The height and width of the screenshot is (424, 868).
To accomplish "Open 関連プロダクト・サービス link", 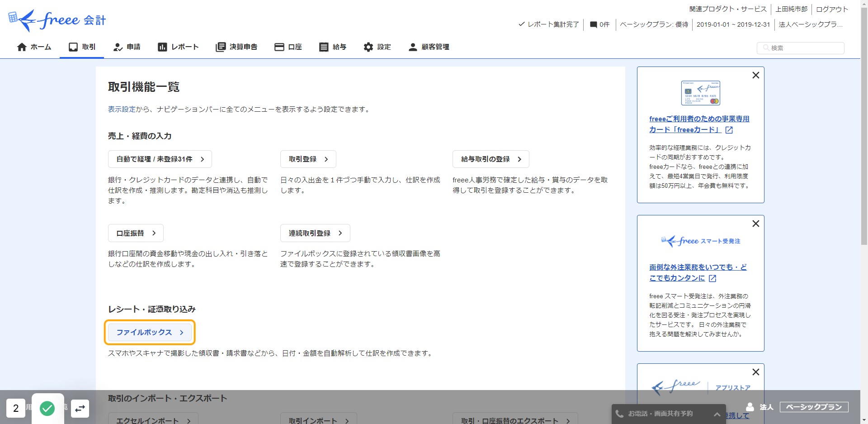I will (x=728, y=9).
